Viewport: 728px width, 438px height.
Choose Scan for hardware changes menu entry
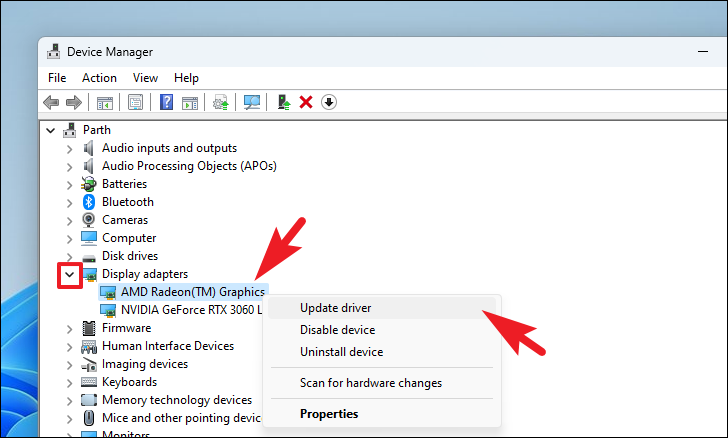382,383
